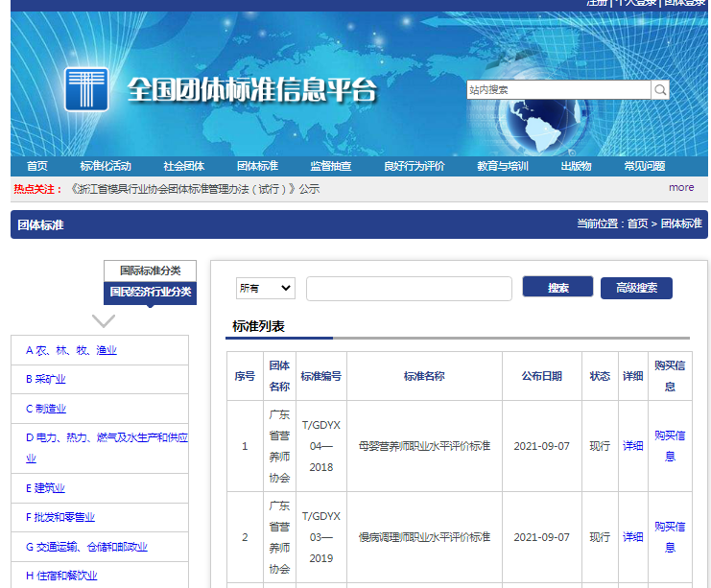Open 购买信息 for 慢病调理师职业水平评价标准
This screenshot has height=588, width=711.
(x=670, y=537)
